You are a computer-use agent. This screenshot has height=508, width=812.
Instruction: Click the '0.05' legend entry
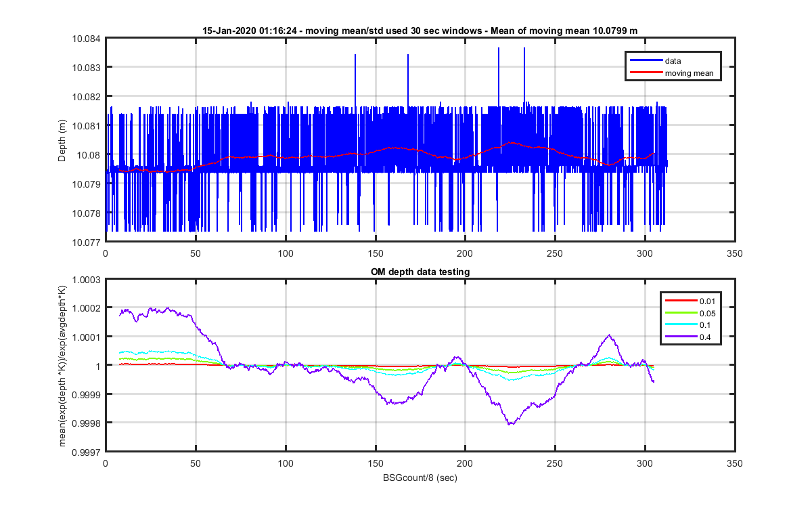click(708, 312)
